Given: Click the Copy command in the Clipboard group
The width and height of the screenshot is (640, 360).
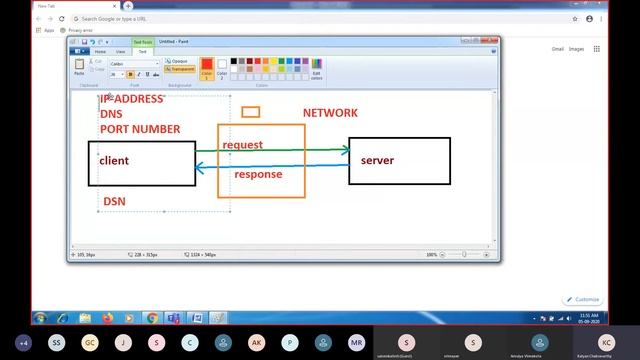Looking at the screenshot, I should (x=97, y=69).
